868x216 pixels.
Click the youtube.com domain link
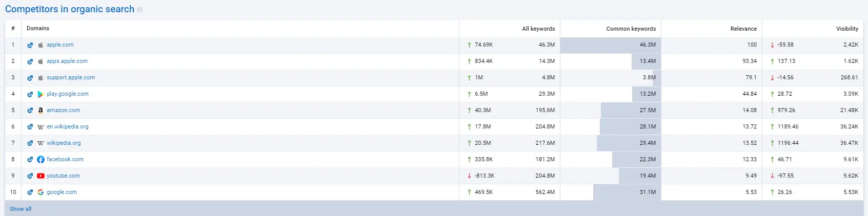tap(63, 176)
